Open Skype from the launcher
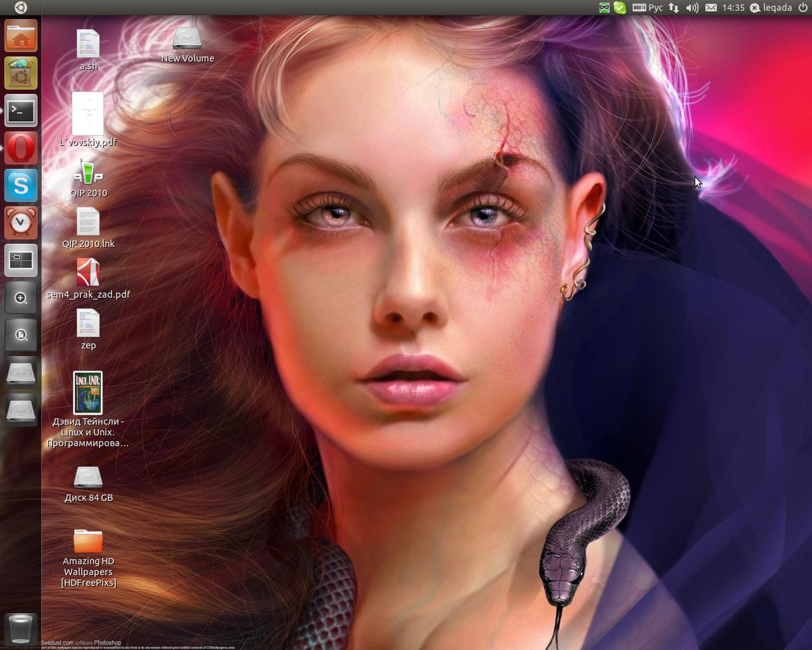The image size is (812, 650). point(21,185)
